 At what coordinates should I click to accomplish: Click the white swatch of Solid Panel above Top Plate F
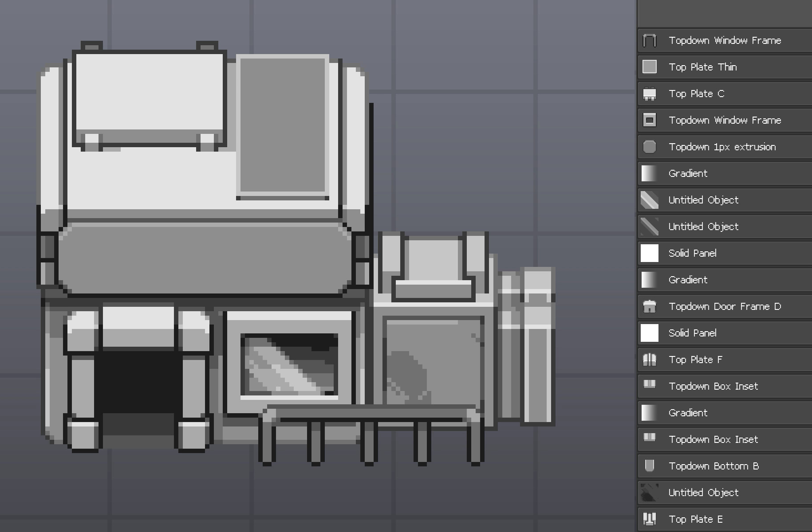[650, 333]
